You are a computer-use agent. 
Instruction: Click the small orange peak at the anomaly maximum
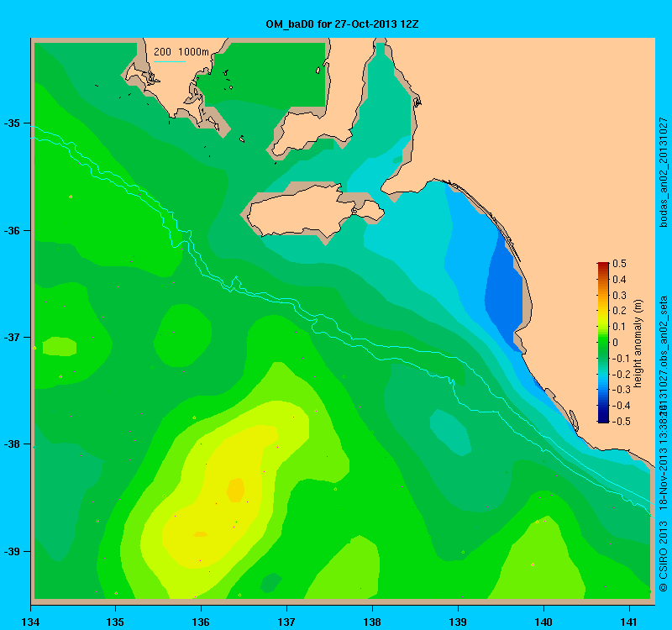point(236,490)
